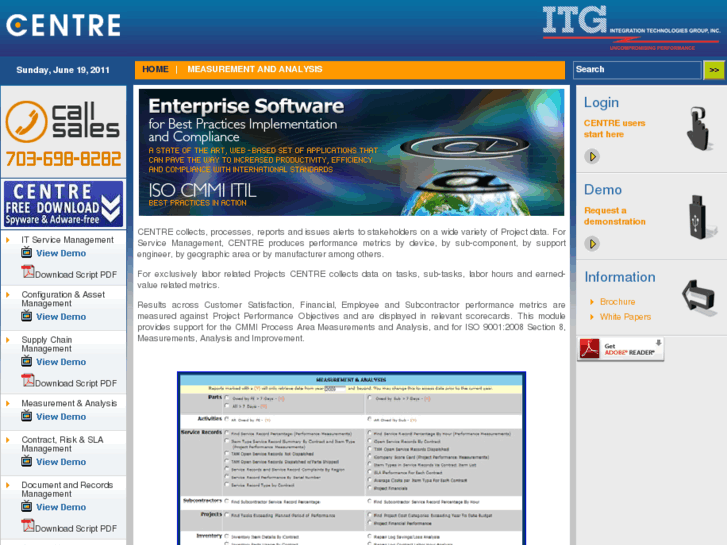Open the IT Service Management menu item
The width and height of the screenshot is (727, 545).
(x=67, y=240)
